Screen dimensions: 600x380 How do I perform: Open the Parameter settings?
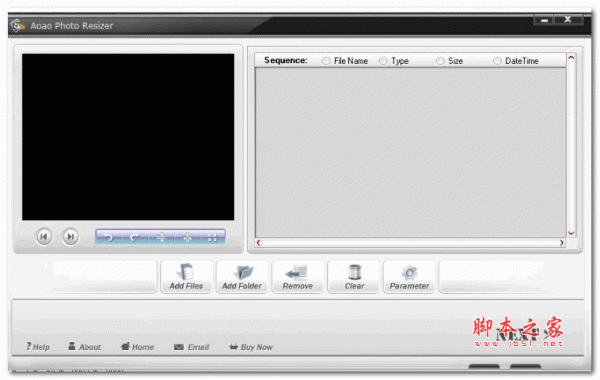pyautogui.click(x=409, y=277)
